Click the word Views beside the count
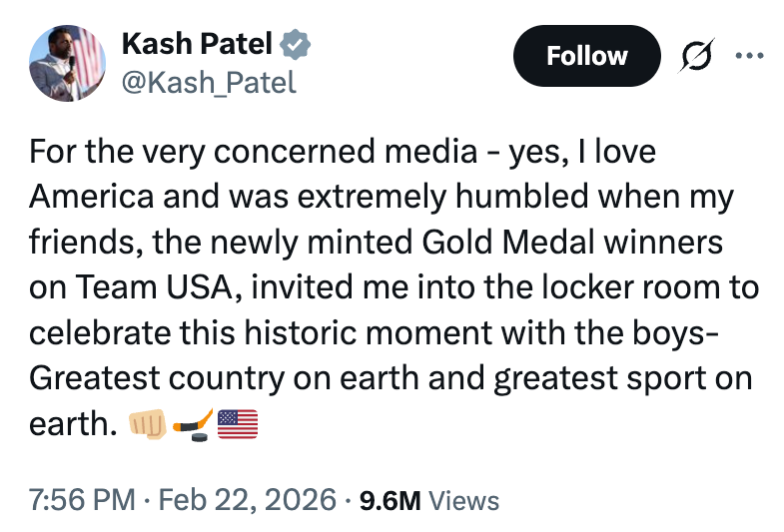Screen dimensions: 784x532 tap(463, 499)
